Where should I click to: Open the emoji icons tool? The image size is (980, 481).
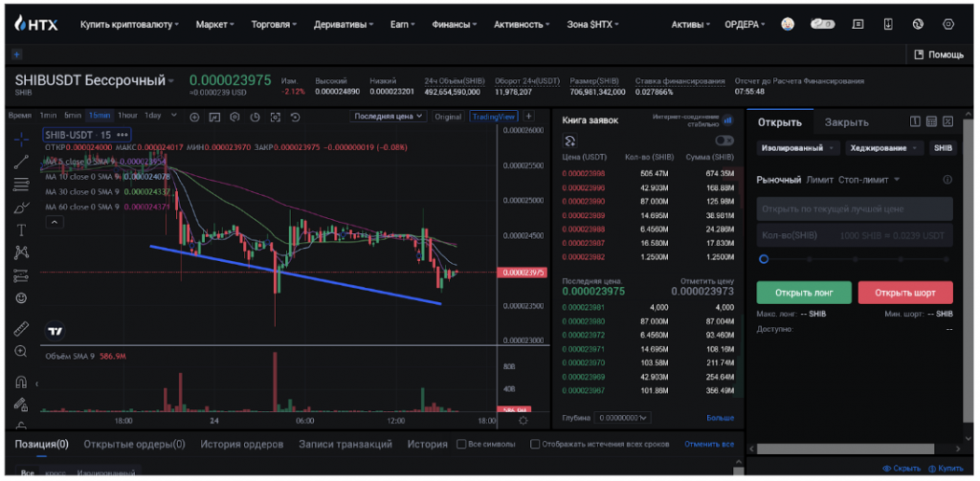[21, 298]
